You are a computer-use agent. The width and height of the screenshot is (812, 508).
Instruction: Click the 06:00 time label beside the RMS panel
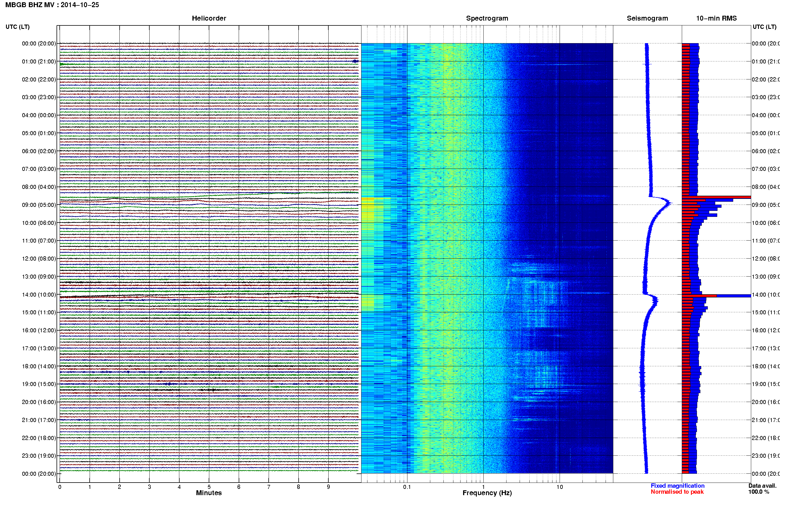(x=766, y=151)
